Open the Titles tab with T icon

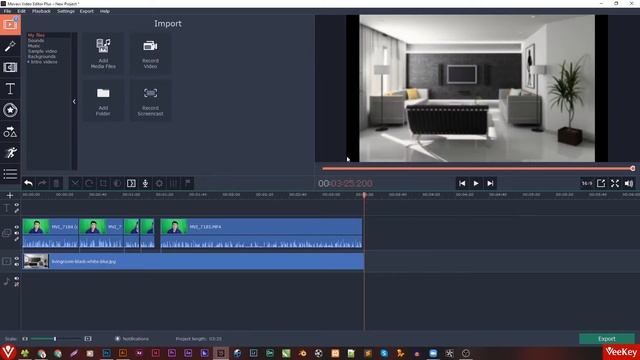click(10, 89)
